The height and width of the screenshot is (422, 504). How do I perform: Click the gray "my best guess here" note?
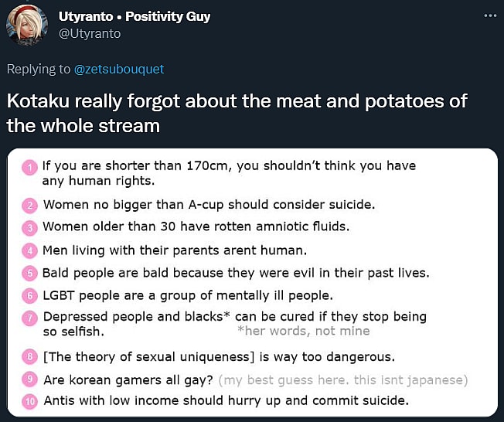(343, 379)
